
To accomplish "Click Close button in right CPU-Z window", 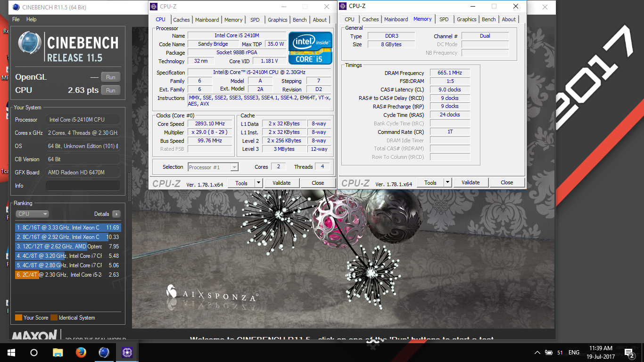I will 507,182.
